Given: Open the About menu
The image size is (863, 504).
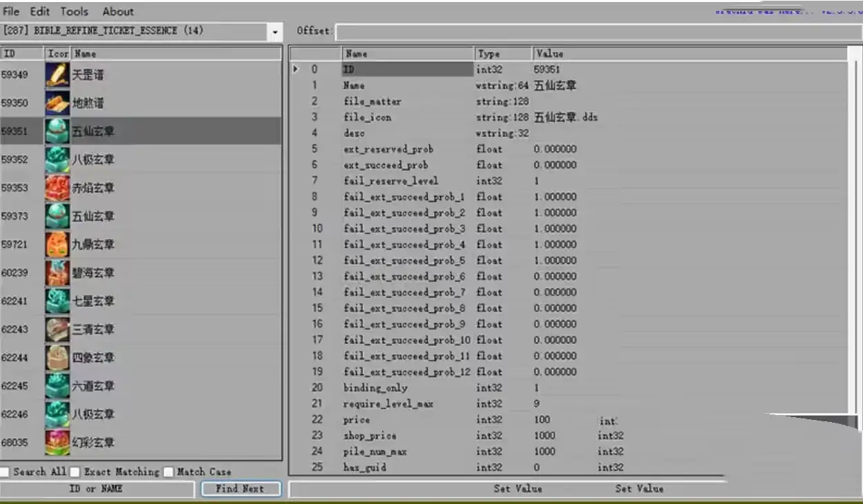Looking at the screenshot, I should pyautogui.click(x=118, y=12).
